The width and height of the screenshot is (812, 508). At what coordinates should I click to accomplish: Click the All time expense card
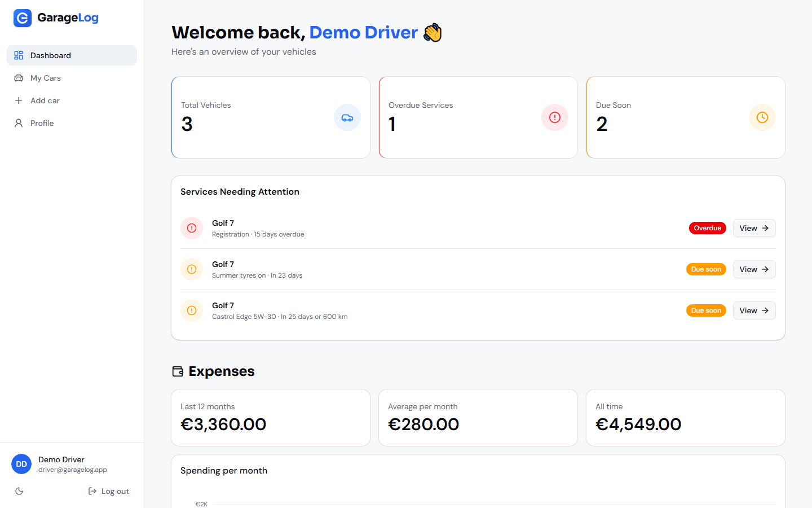(686, 418)
